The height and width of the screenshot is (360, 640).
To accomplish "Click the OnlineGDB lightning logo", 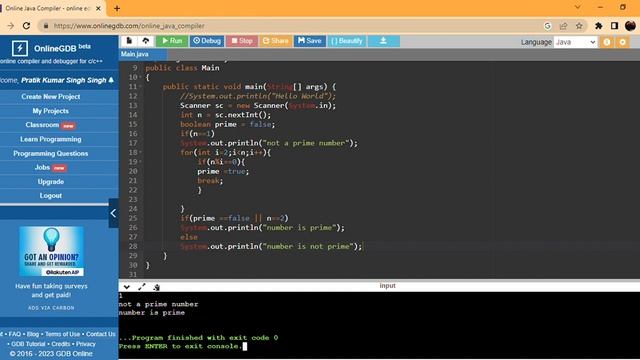I will (x=20, y=48).
